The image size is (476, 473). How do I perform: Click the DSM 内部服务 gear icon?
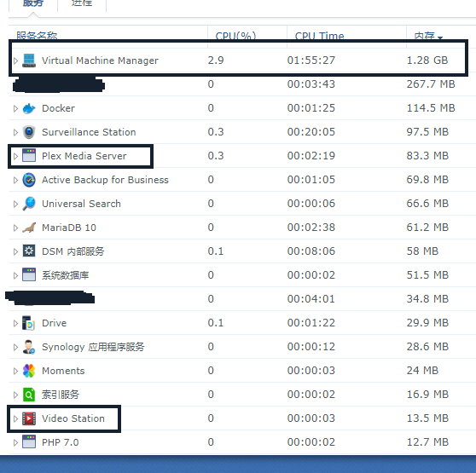pyautogui.click(x=29, y=251)
